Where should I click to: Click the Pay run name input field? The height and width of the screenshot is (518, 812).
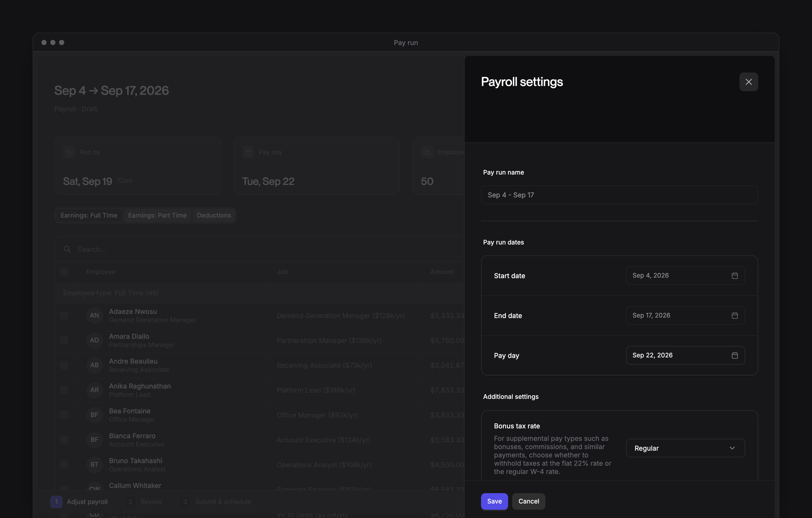(x=619, y=195)
